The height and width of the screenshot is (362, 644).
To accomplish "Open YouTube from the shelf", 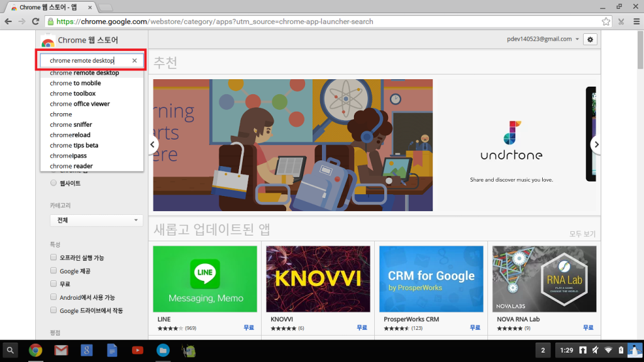I will click(x=138, y=351).
